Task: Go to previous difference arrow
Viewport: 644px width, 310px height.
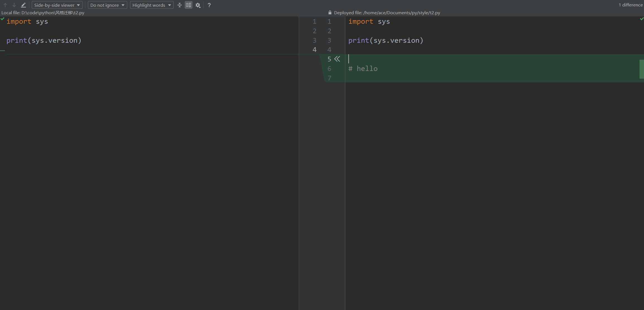Action: click(x=5, y=5)
